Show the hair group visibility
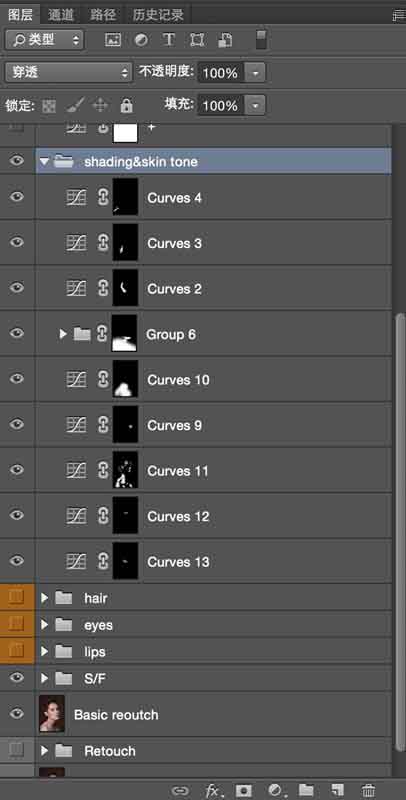 [17, 597]
